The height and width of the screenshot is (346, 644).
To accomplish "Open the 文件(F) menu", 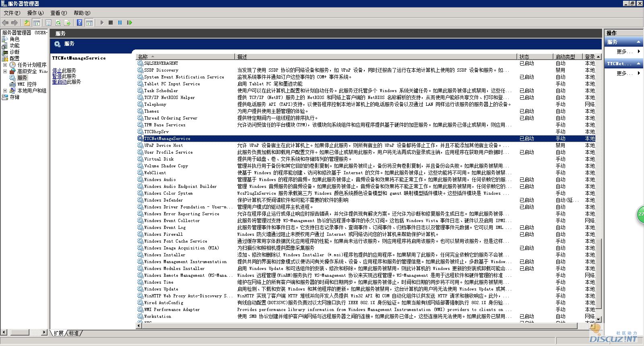I will (12, 13).
